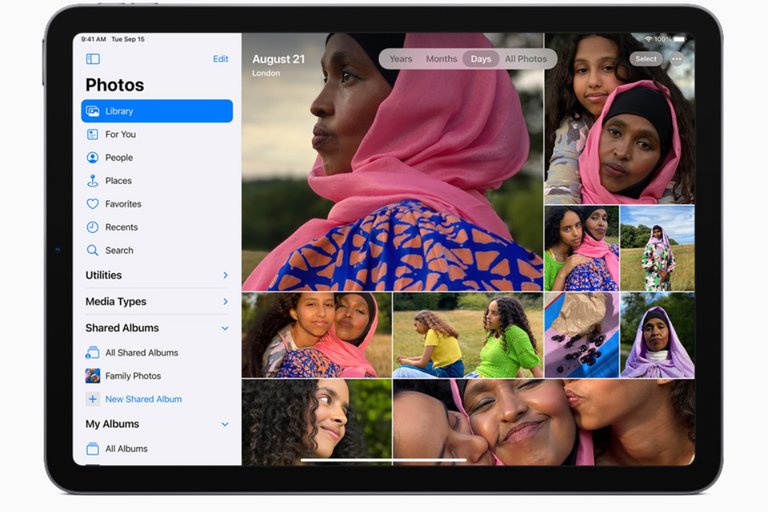Click the All Albums folder icon
Screen dimensions: 768x512
pos(93,449)
